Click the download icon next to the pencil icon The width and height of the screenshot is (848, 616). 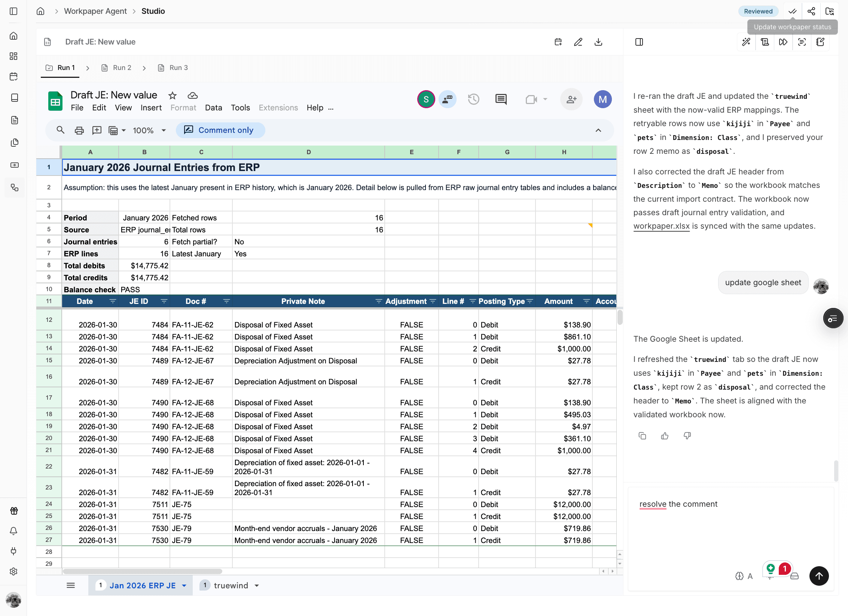tap(598, 42)
